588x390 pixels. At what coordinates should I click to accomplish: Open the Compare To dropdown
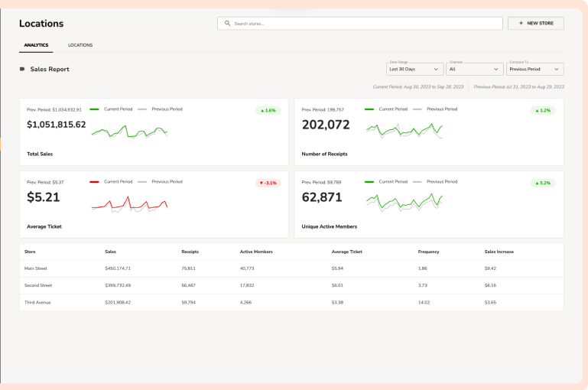coord(535,69)
